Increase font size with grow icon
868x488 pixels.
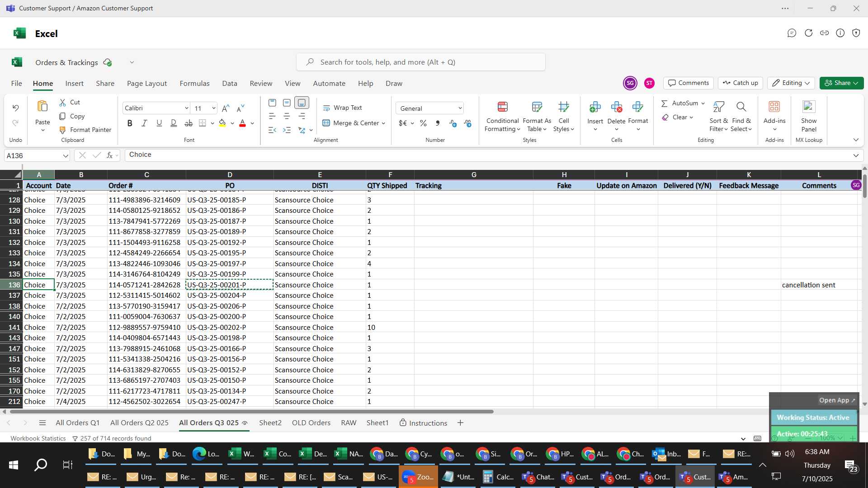[226, 108]
